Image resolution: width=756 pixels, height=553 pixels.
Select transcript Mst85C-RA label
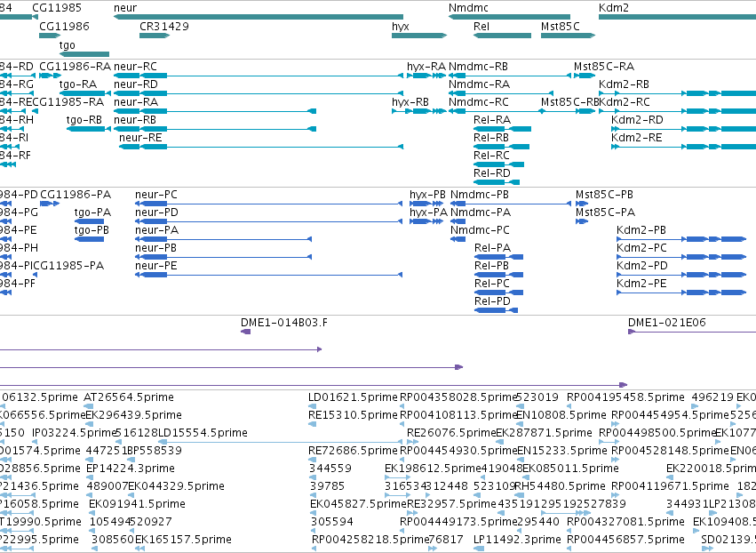[x=604, y=66]
